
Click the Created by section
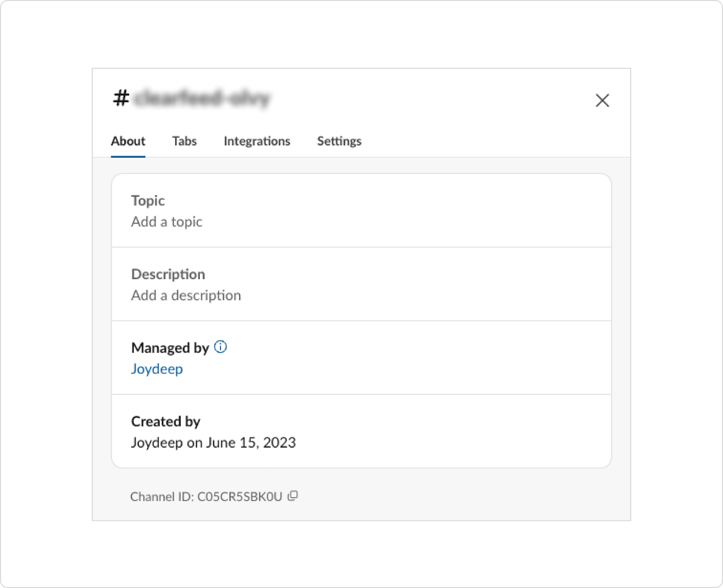165,421
